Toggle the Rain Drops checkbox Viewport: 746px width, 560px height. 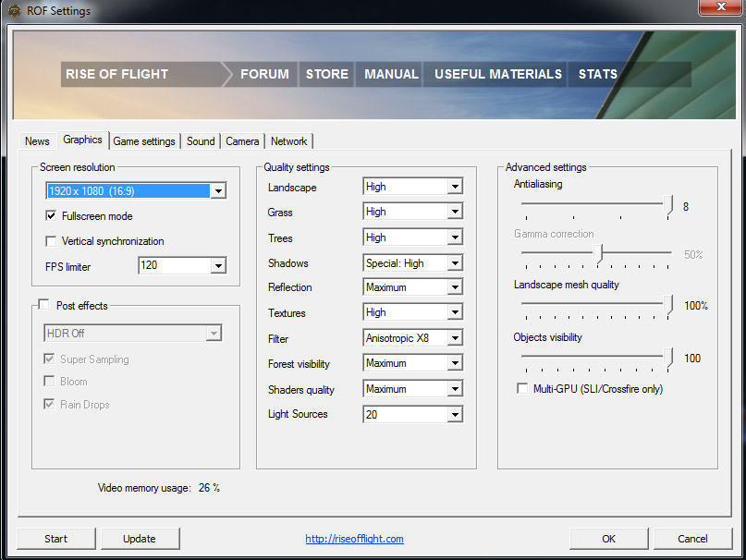click(x=49, y=405)
